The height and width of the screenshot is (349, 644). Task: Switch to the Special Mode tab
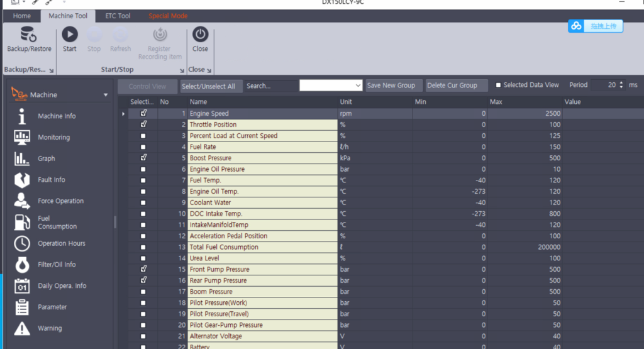[168, 16]
